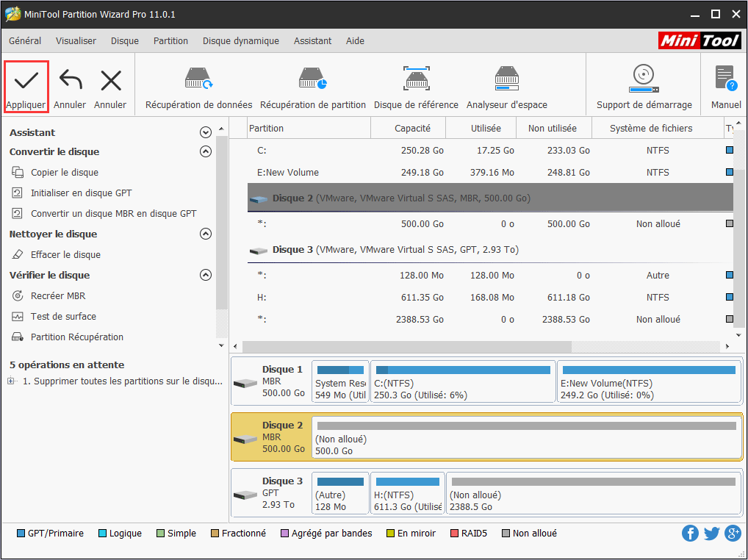The height and width of the screenshot is (560, 748).
Task: Select 2388.5 Go unallocated block on Disque 3
Action: (x=594, y=493)
